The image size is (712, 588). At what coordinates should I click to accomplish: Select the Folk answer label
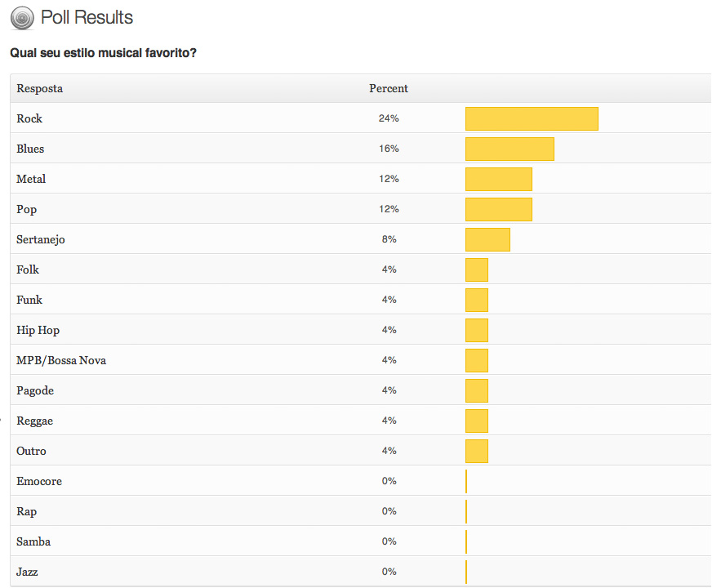(28, 269)
